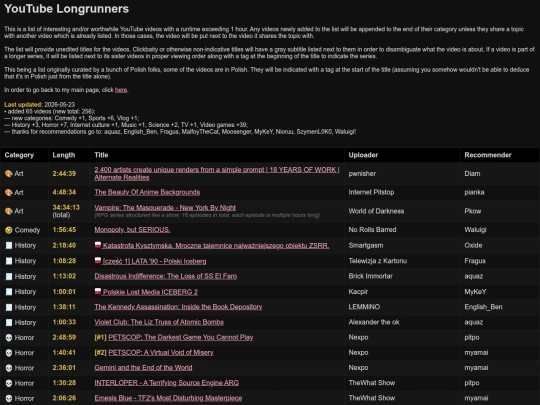Click the laughing emoji in Comedy row

tap(9, 230)
